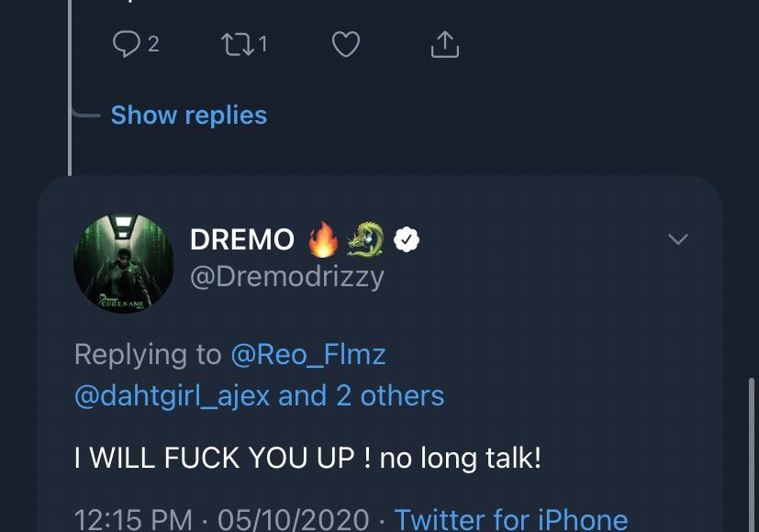Open DREMO's profile picture
Screen dimensions: 759x532
click(x=123, y=263)
